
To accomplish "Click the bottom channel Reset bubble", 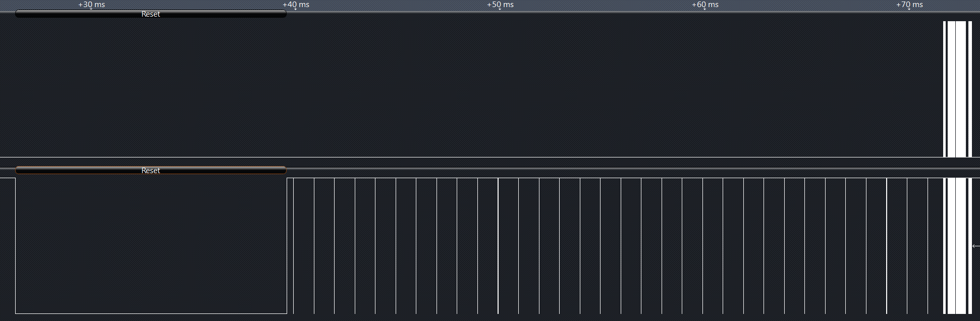I will 151,171.
